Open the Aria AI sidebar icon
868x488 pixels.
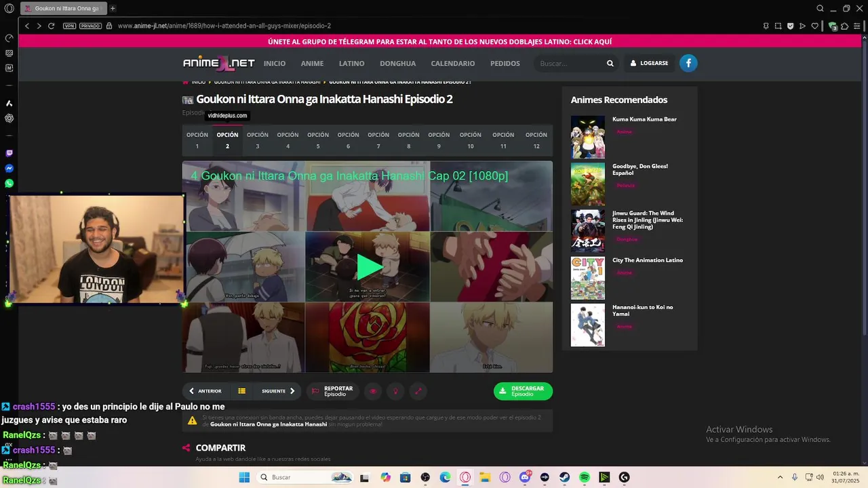pos(9,103)
